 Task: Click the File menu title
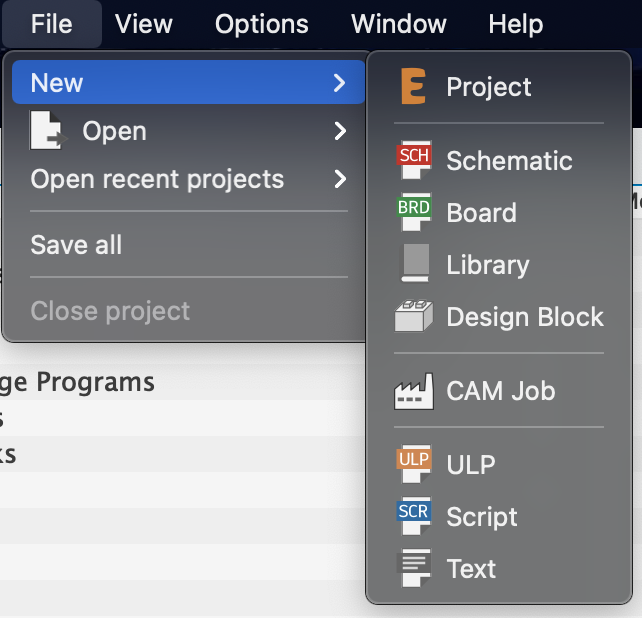click(52, 24)
